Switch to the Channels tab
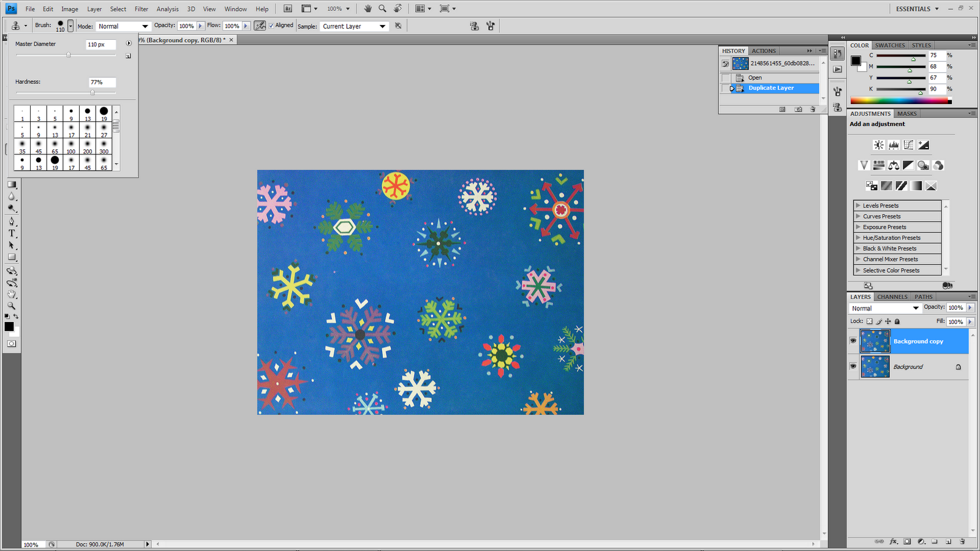The width and height of the screenshot is (980, 551). coord(892,297)
